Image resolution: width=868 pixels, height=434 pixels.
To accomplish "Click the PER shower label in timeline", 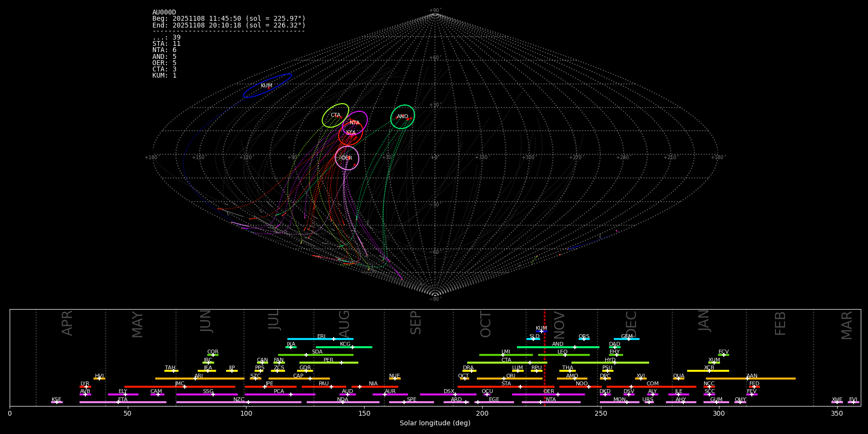I will point(328,360).
